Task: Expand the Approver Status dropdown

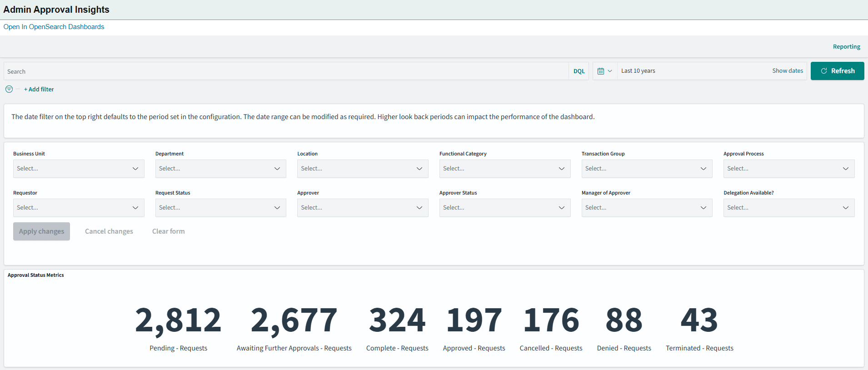Action: (x=505, y=208)
